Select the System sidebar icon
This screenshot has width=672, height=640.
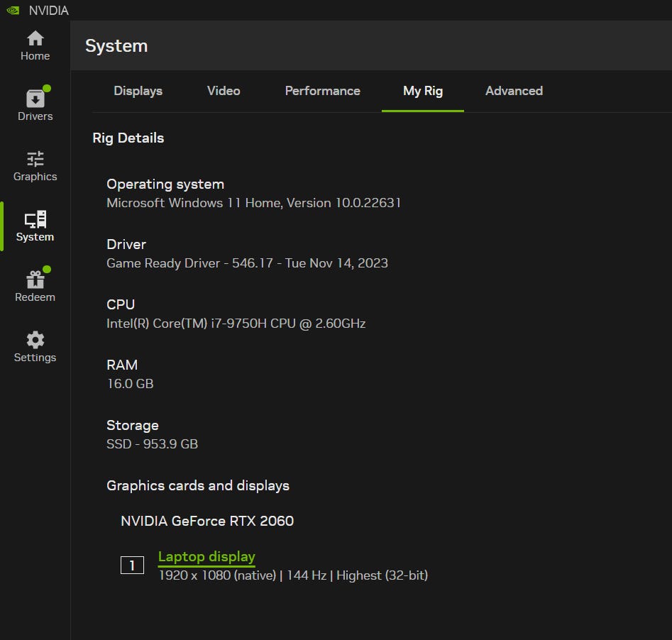[35, 226]
